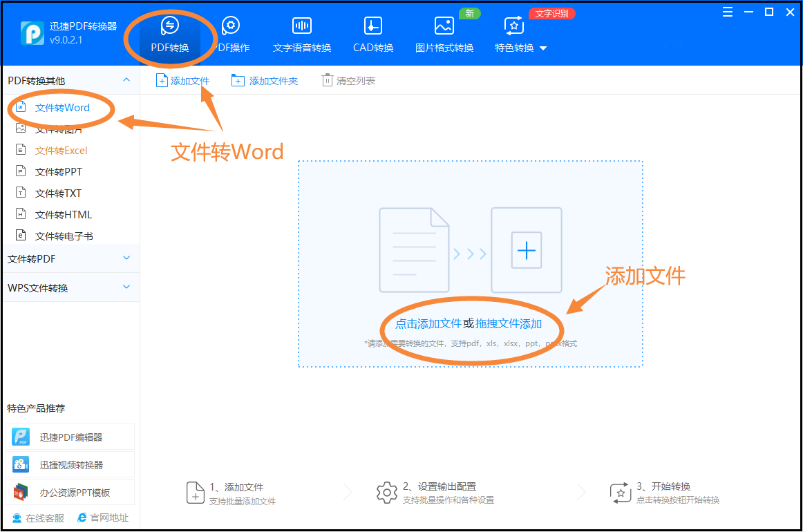803x532 pixels.
Task: Click the HTML file icon in sidebar
Action: [x=21, y=214]
